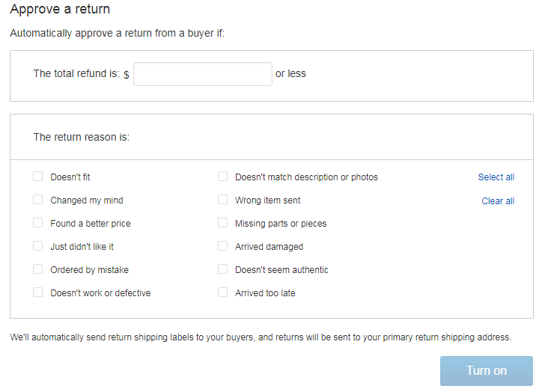Enable "Wrong item sent" checkbox
539x392 pixels.
click(222, 200)
